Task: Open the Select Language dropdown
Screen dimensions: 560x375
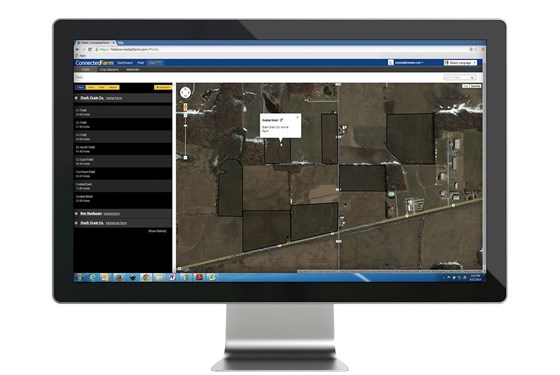Action: [x=460, y=62]
